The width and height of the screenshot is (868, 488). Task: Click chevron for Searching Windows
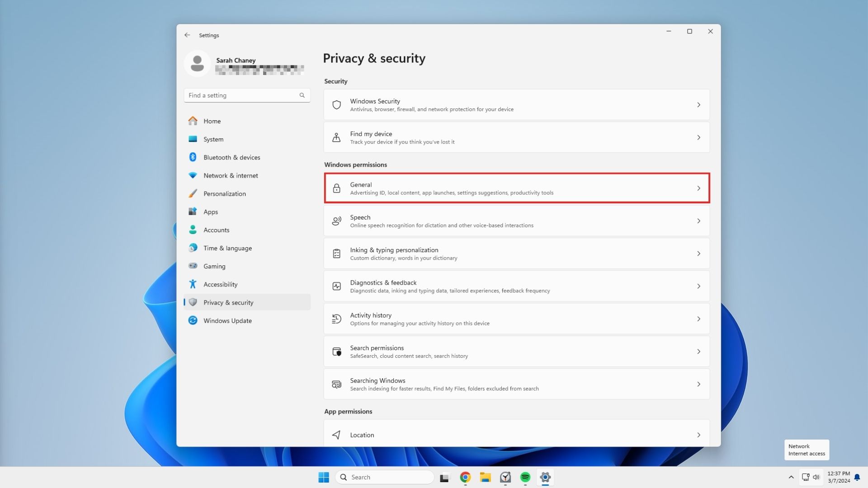698,384
